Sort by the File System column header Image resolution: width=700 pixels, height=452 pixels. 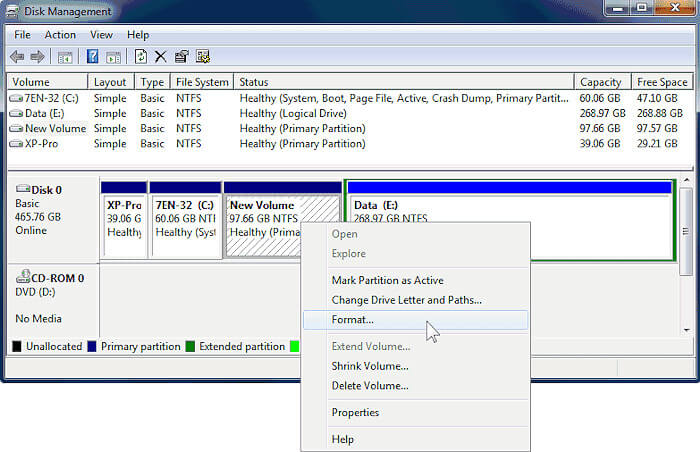pos(202,82)
